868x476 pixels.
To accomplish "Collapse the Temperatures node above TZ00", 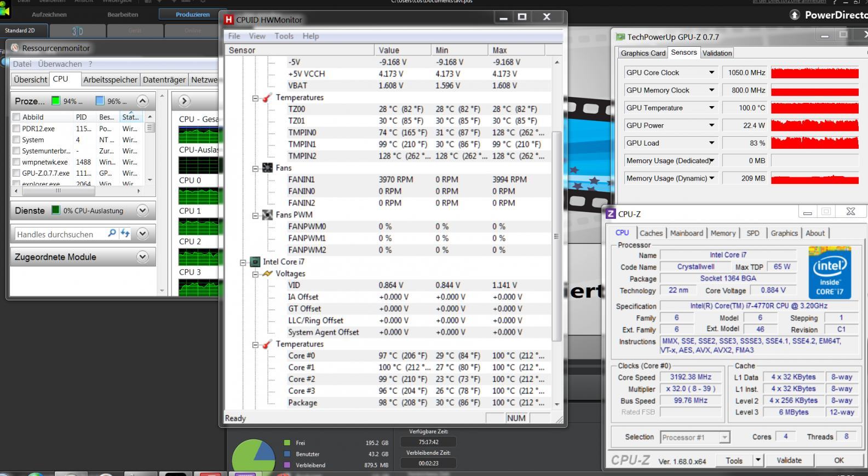I will pos(255,98).
